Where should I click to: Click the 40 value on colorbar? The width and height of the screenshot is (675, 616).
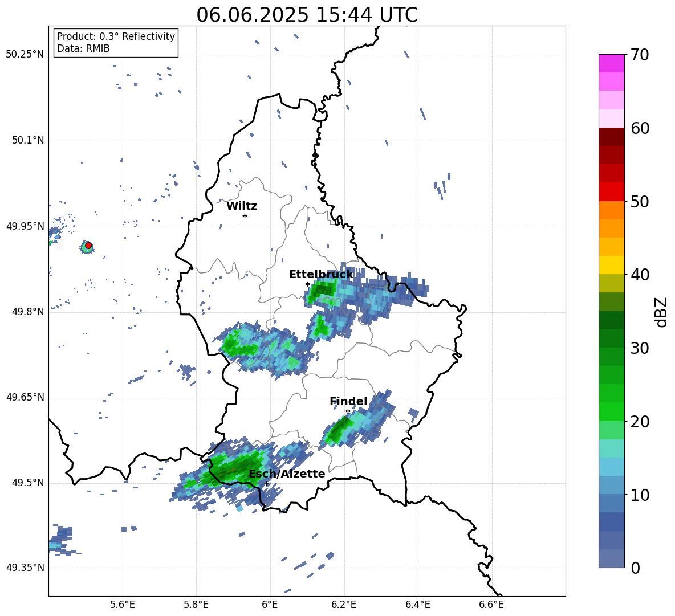tap(640, 275)
